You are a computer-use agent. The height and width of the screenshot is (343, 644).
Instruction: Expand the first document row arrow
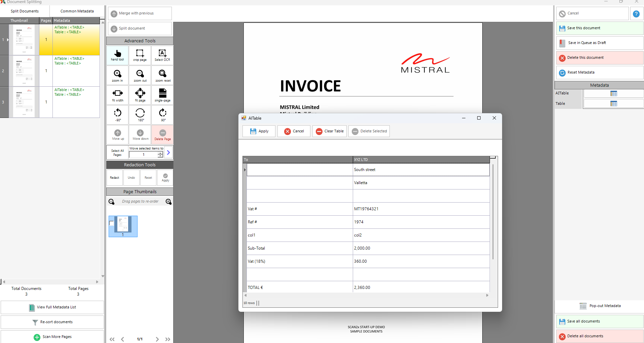8,40
